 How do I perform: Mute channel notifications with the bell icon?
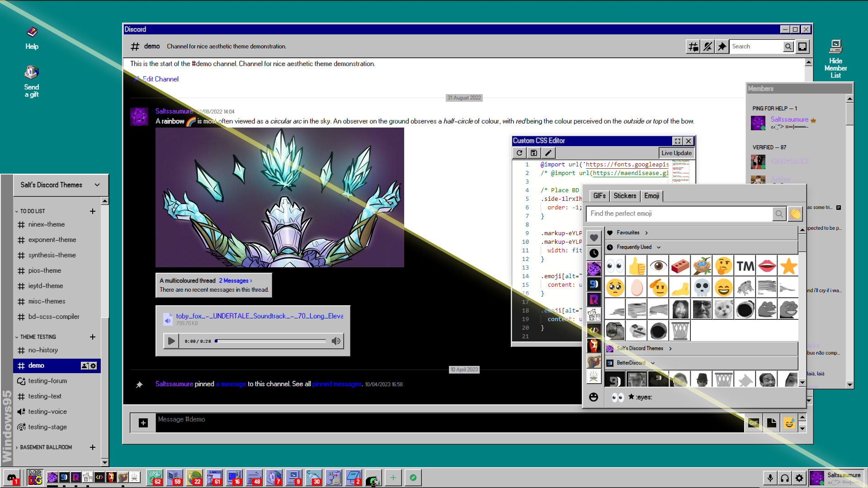707,46
